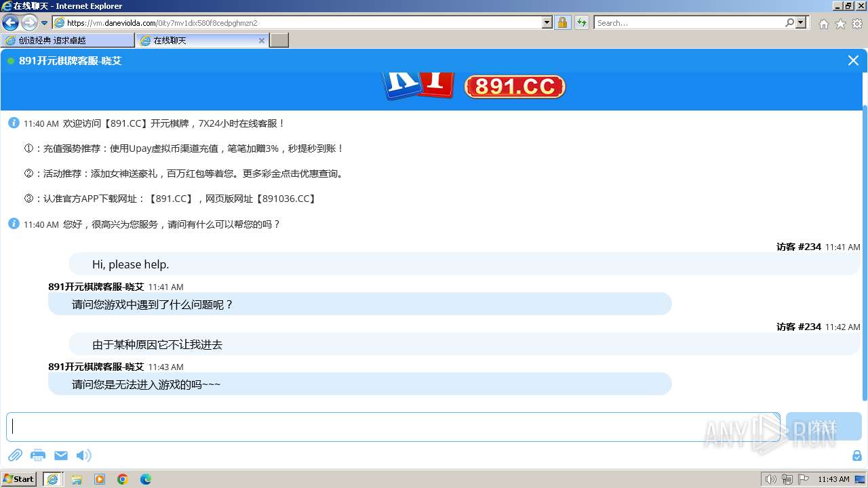Click the message 由于某种原因它不让我进去
Image resolution: width=868 pixels, height=488 pixels.
pyautogui.click(x=465, y=344)
